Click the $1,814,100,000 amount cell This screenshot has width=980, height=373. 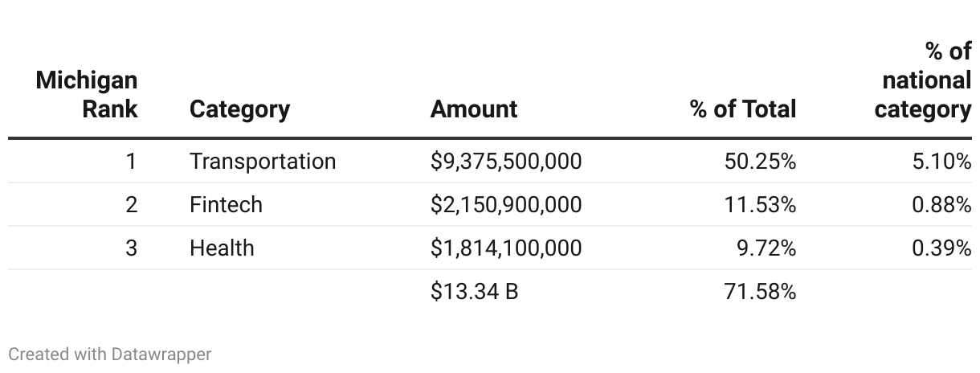click(506, 248)
